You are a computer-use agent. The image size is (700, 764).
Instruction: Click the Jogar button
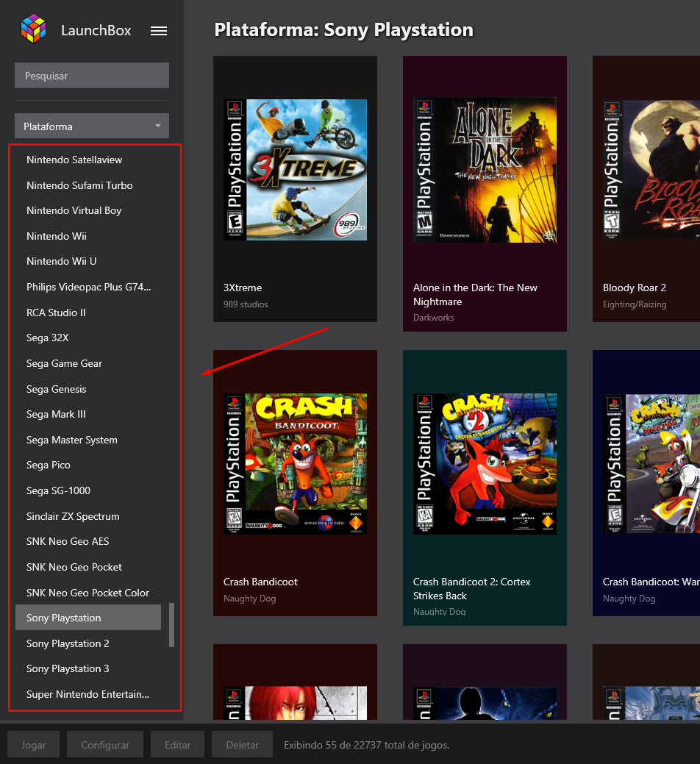33,745
